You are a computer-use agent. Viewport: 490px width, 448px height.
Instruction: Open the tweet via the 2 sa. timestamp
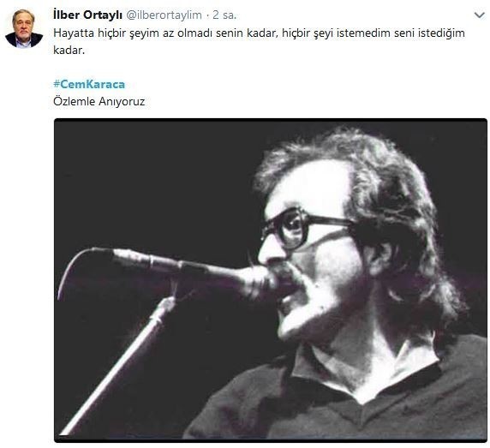pos(224,15)
